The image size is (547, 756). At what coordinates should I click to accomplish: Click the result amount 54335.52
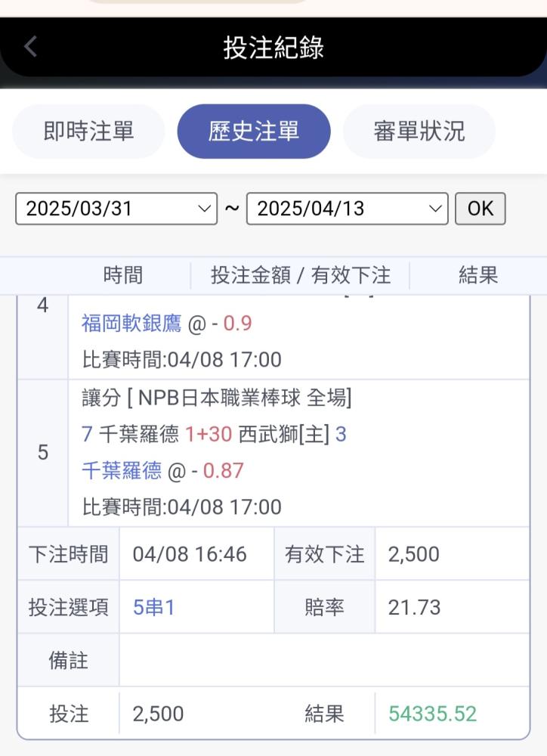[433, 714]
